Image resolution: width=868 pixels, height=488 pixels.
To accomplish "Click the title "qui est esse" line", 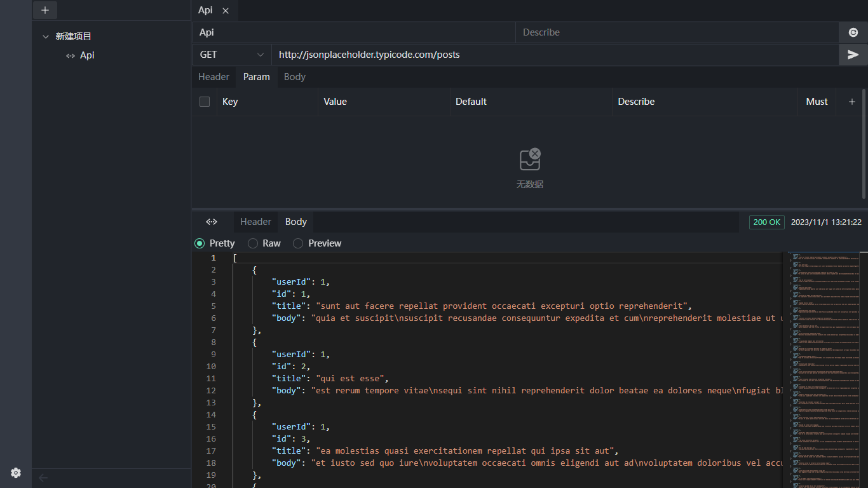I will 330,379.
